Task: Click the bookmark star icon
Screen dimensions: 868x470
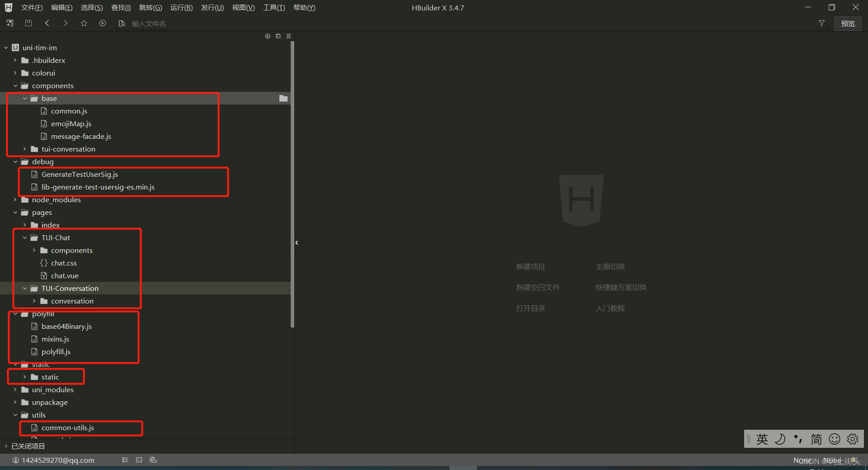Action: 84,23
